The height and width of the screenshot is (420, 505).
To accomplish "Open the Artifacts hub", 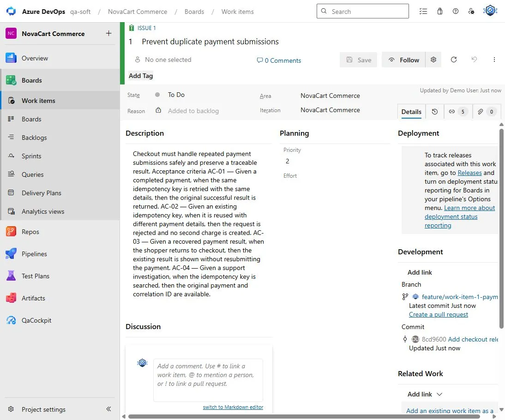I will coord(60,298).
